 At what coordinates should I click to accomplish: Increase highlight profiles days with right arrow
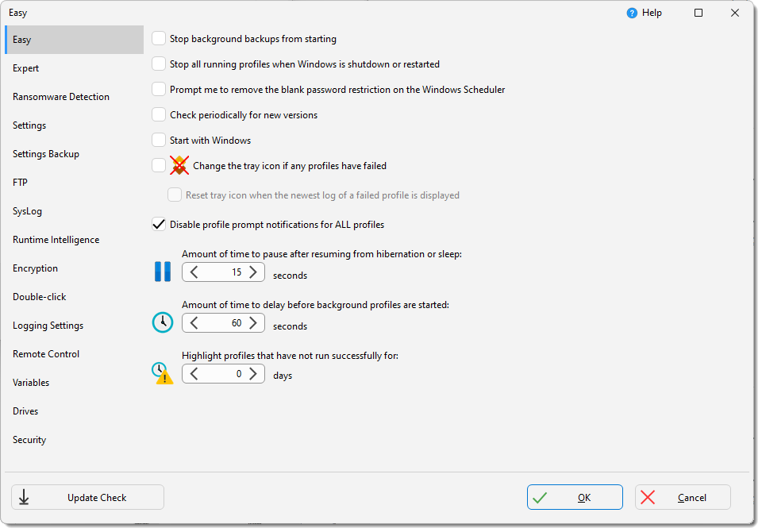click(x=252, y=373)
